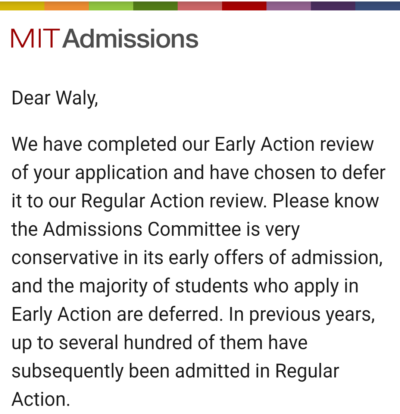Viewport: 400px width, 414px height.
Task: Click the phrase "Admissions Committee" in the body
Action: [x=142, y=230]
